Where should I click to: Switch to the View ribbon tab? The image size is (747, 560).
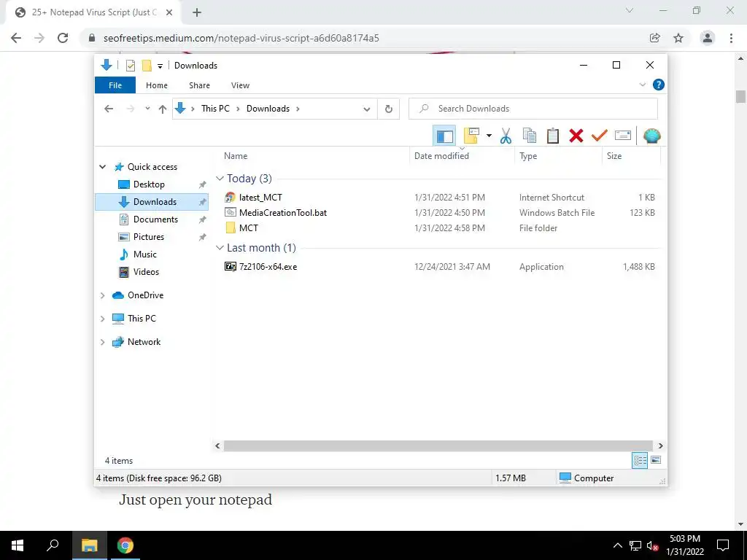(240, 85)
